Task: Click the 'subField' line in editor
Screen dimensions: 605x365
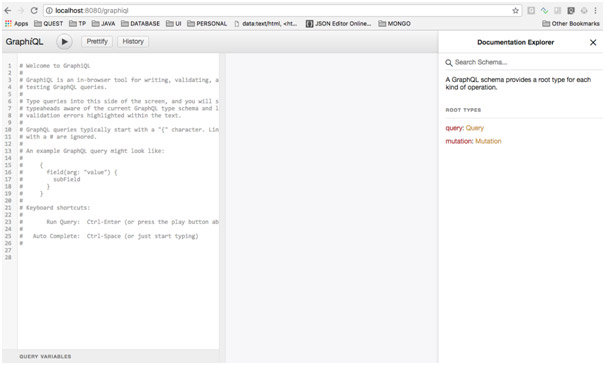Action: click(67, 179)
